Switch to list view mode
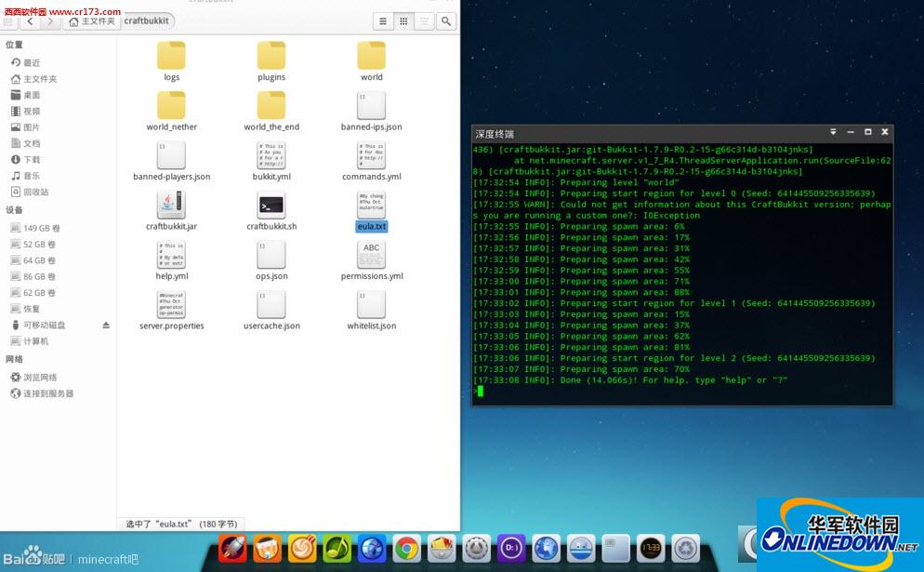 tap(382, 20)
